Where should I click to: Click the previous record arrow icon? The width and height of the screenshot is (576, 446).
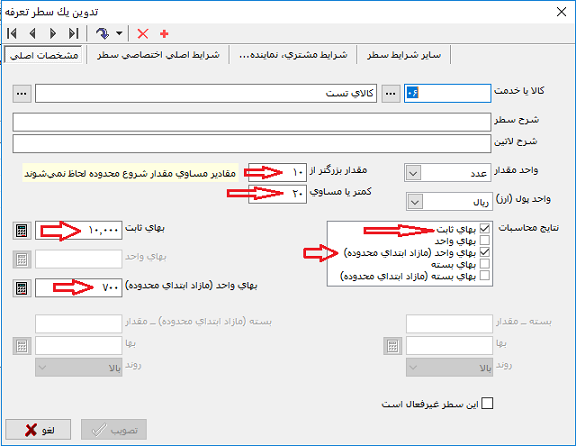point(32,34)
